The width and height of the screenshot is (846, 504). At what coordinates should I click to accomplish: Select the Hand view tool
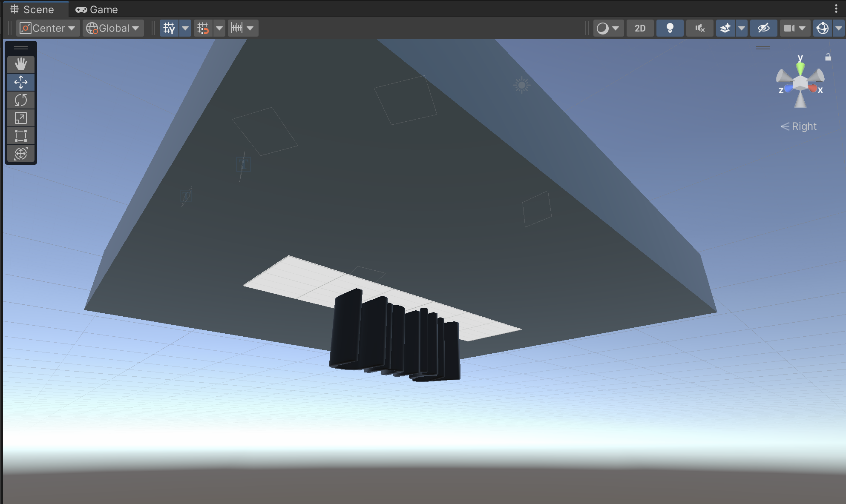click(x=20, y=64)
